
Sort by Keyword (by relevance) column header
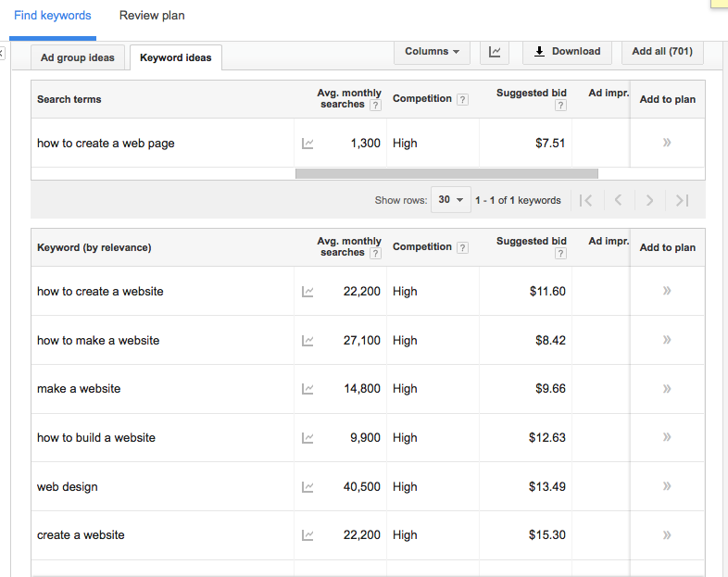click(x=94, y=247)
